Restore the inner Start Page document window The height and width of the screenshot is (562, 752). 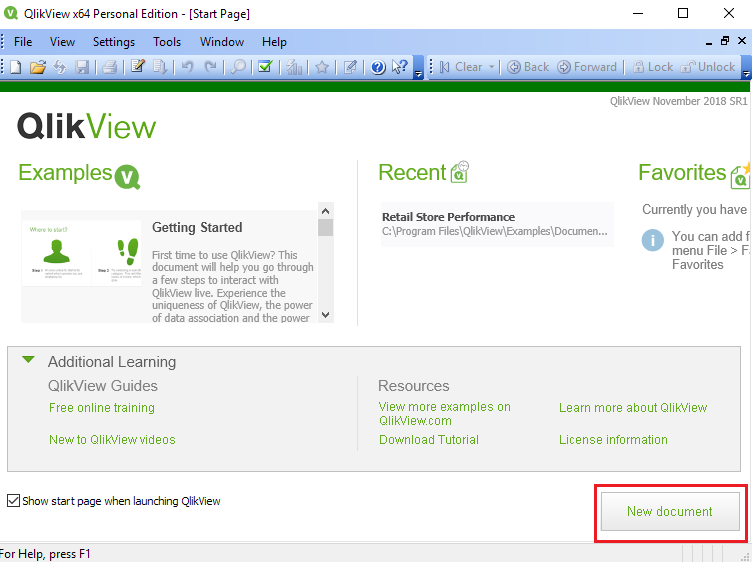point(725,41)
